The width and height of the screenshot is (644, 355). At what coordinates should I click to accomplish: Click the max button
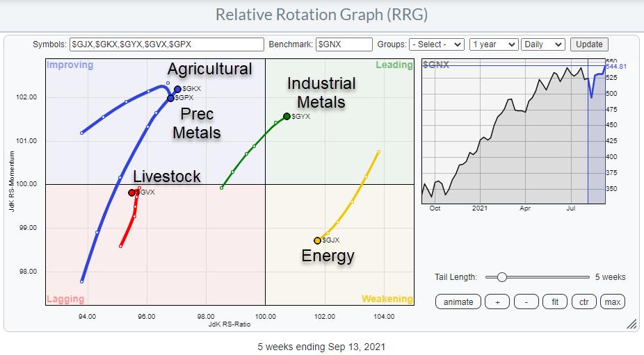tap(613, 302)
